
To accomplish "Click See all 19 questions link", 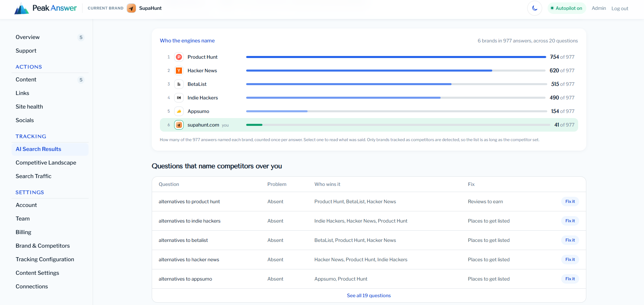I will tap(369, 296).
